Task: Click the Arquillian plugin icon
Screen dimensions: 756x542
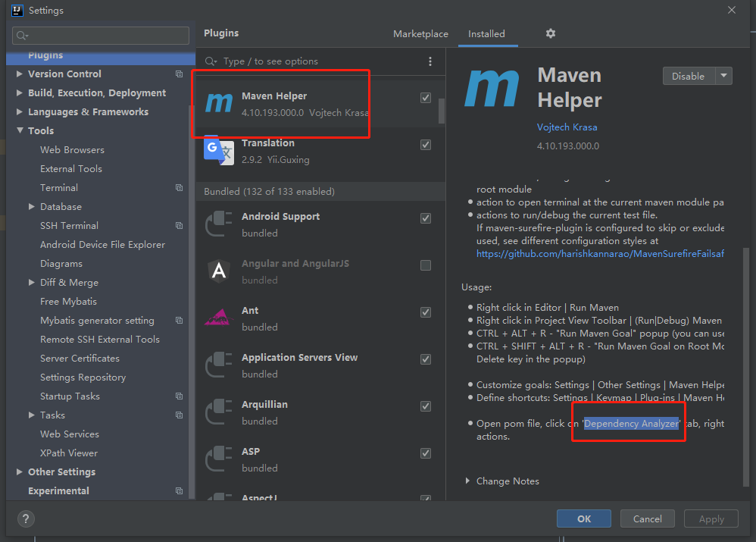Action: pyautogui.click(x=219, y=412)
